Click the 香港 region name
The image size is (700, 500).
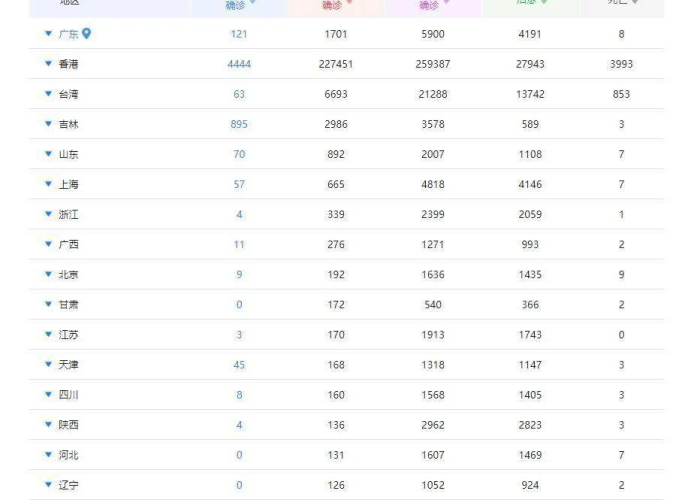(x=68, y=64)
